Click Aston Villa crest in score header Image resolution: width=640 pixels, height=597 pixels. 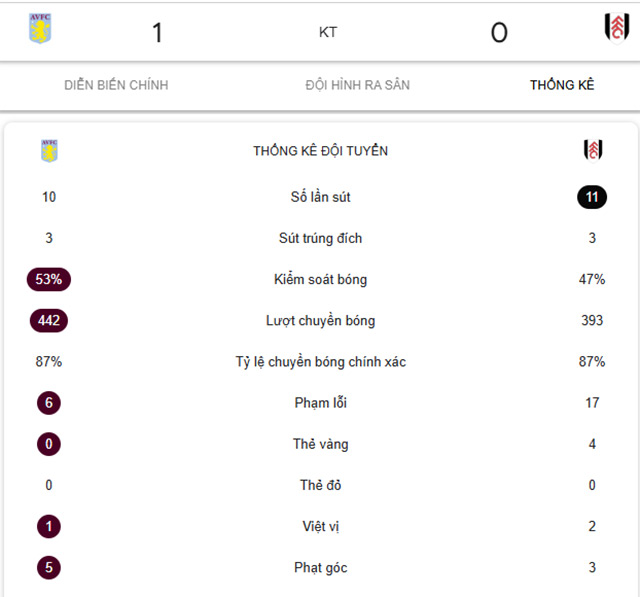click(40, 29)
